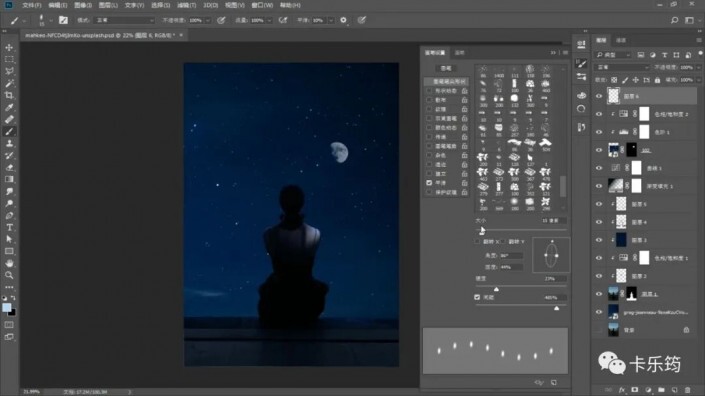Switch to the 通道 tab
The image size is (705, 396).
pos(621,40)
